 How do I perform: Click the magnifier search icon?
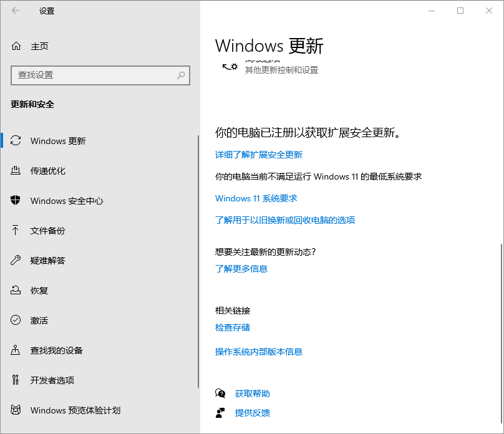coord(181,75)
